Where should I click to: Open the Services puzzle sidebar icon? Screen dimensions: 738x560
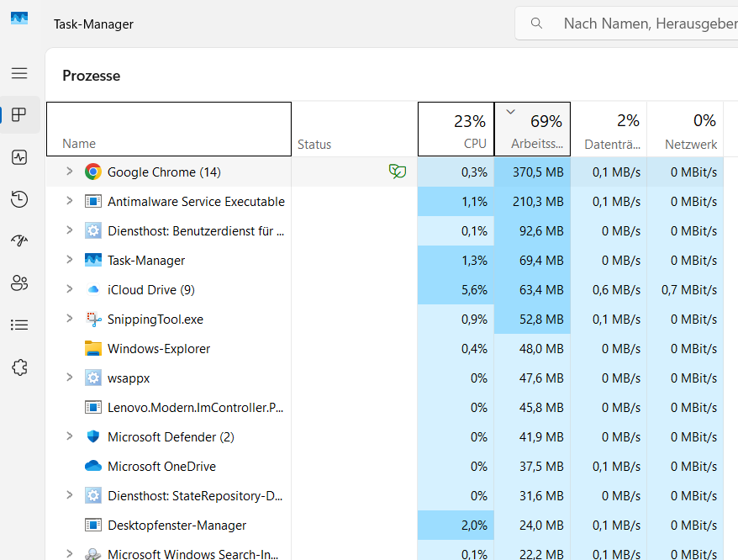[19, 367]
